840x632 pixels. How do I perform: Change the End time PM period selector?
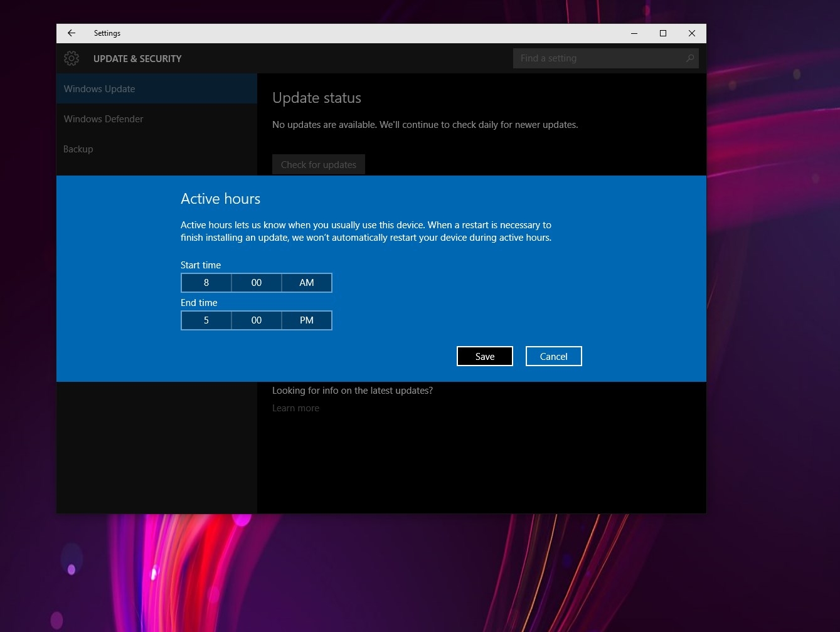coord(307,320)
